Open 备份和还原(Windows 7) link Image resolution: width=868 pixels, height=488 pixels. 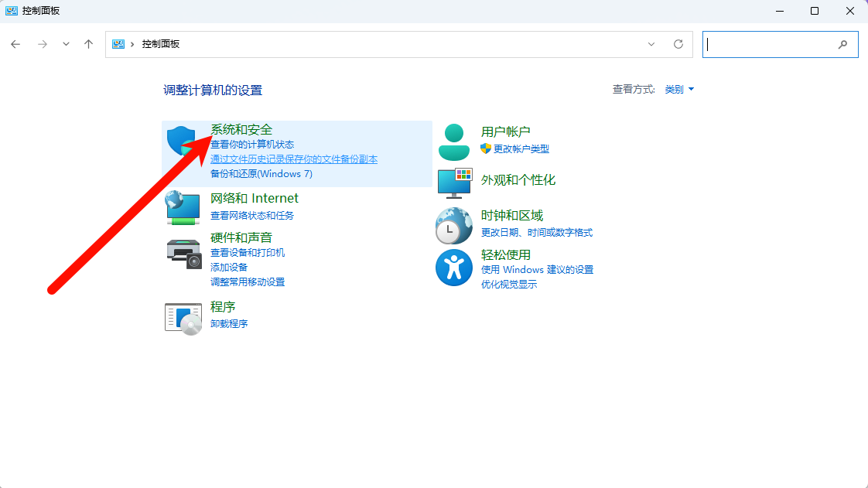coord(261,174)
